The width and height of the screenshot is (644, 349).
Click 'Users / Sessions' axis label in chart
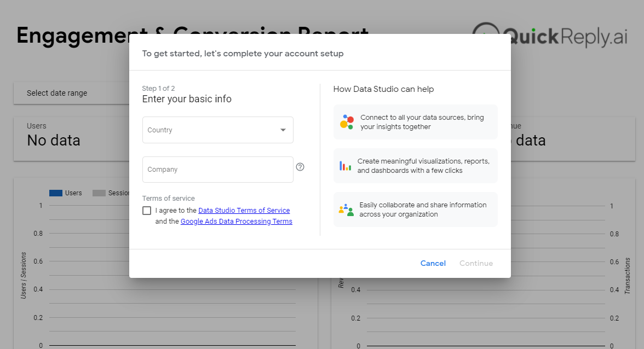24,275
